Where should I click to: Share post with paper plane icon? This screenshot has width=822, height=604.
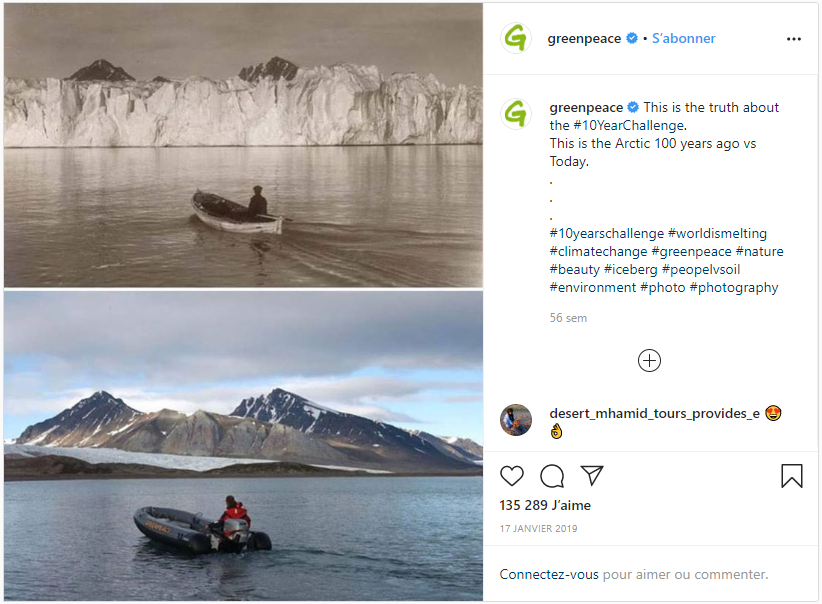tap(592, 476)
